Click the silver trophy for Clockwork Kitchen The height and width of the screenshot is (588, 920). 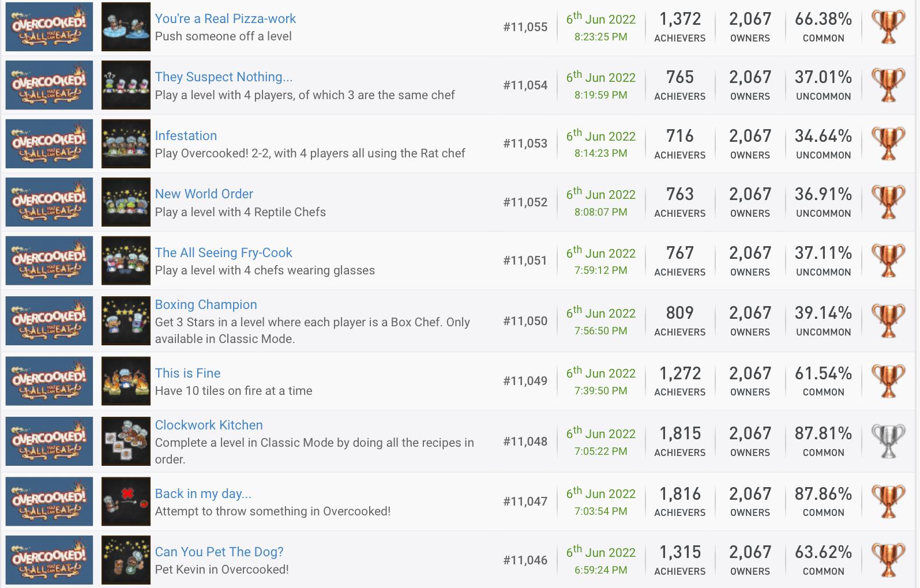click(888, 441)
